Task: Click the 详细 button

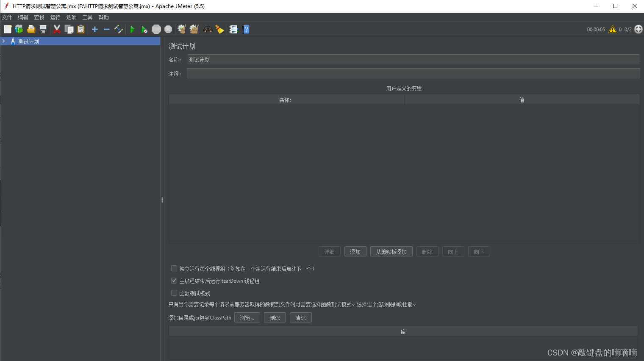Action: point(330,252)
